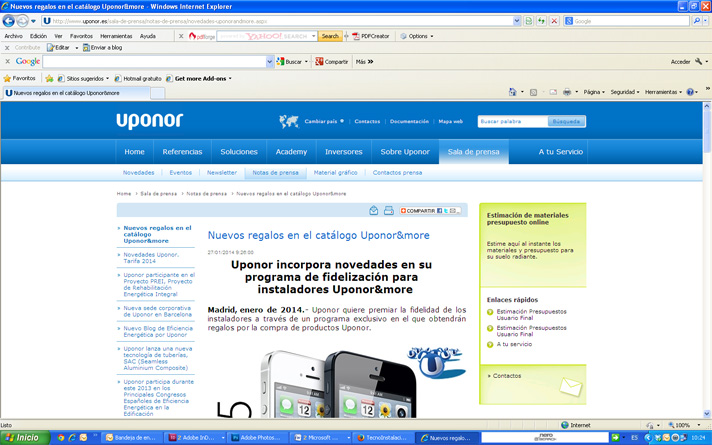Open the Yahoo search box dropdown
The image size is (712, 445).
click(x=314, y=36)
